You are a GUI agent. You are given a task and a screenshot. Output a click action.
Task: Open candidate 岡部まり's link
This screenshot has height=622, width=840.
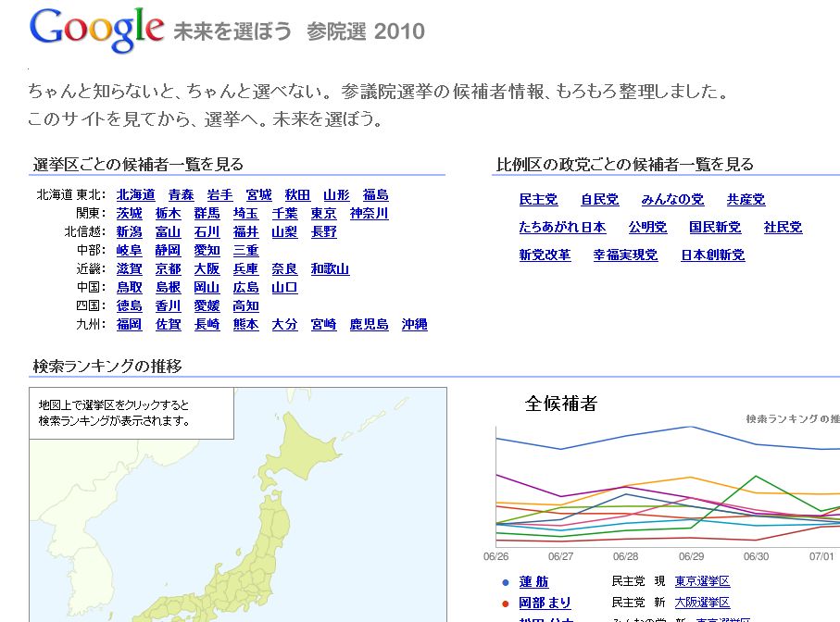click(x=545, y=603)
